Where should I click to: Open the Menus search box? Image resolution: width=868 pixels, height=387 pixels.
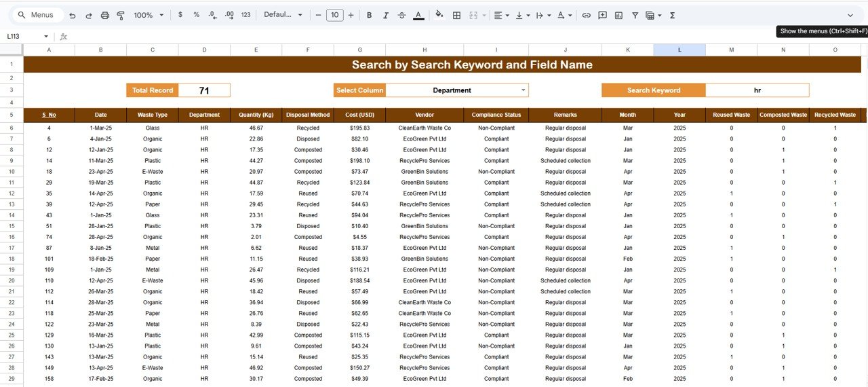38,15
